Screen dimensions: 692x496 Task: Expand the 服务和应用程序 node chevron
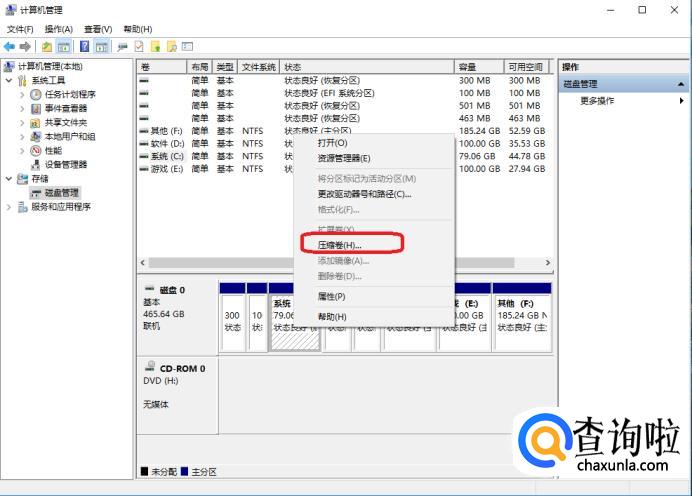coord(9,207)
